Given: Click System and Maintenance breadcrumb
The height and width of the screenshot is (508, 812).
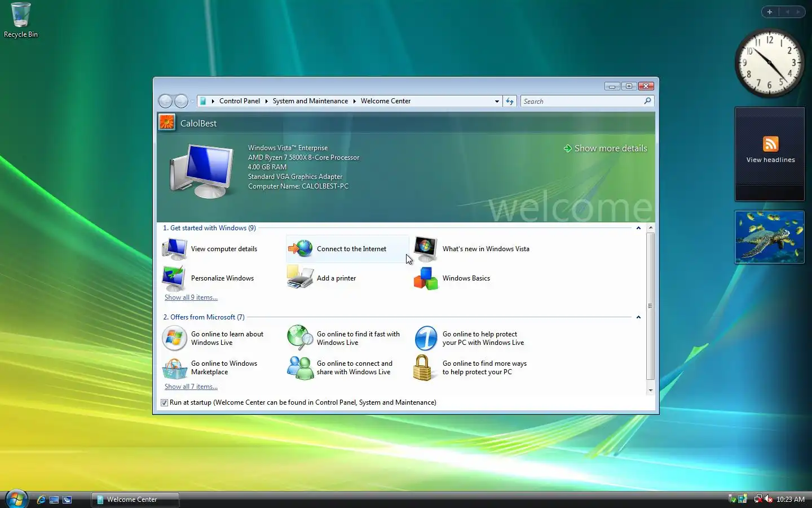Looking at the screenshot, I should point(310,101).
